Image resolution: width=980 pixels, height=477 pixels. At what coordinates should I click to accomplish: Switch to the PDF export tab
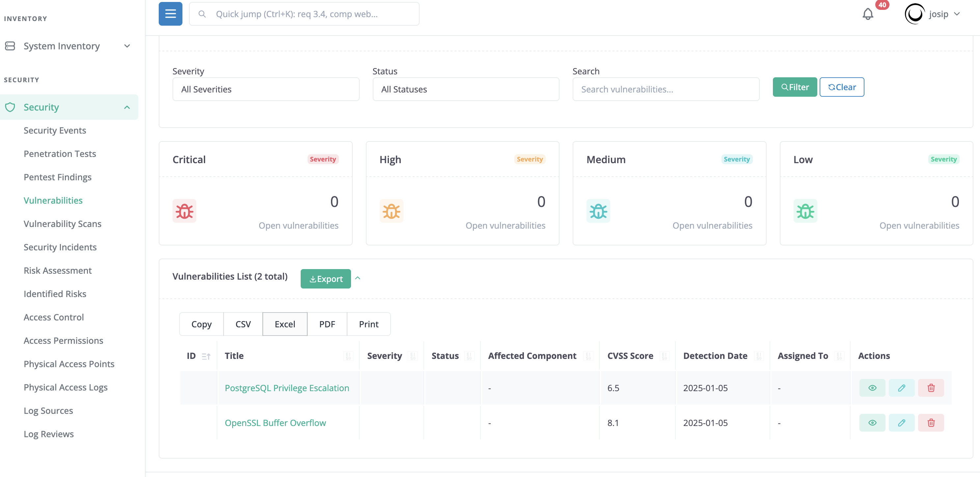coord(327,324)
